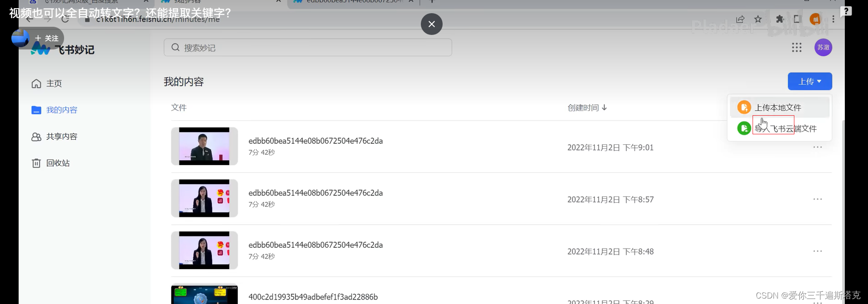
Task: Open more options for the 下午8:48 row
Action: click(818, 251)
